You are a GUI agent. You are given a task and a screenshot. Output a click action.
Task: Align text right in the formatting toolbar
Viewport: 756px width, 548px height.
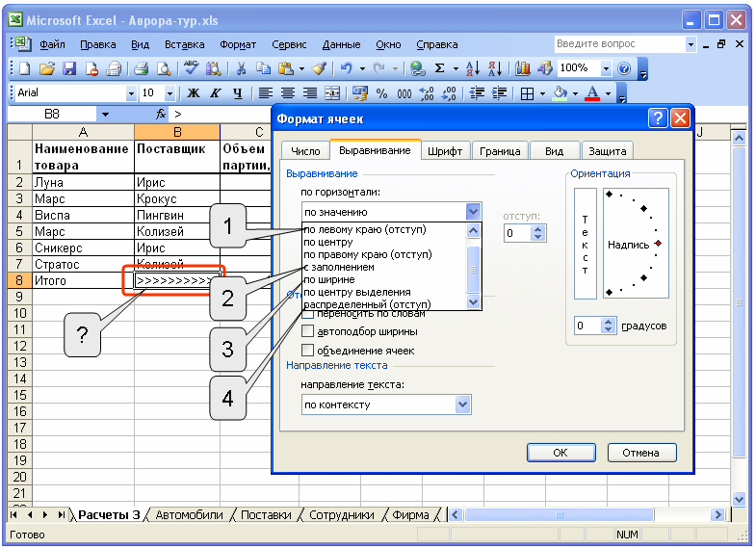310,93
